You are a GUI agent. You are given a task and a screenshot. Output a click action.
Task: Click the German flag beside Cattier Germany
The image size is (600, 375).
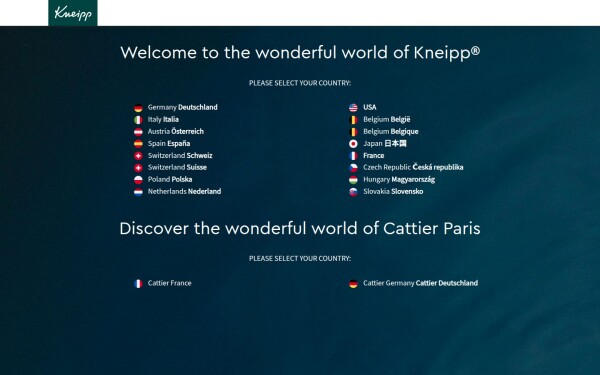click(x=353, y=284)
